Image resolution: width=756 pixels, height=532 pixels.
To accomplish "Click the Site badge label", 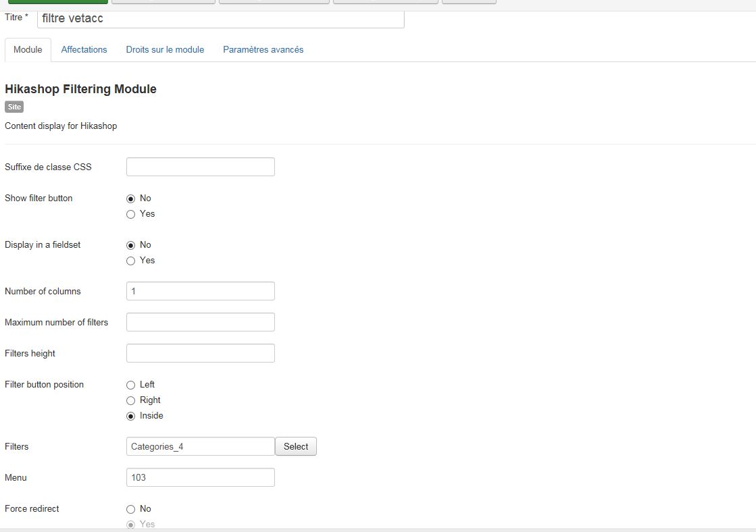I will coord(14,107).
